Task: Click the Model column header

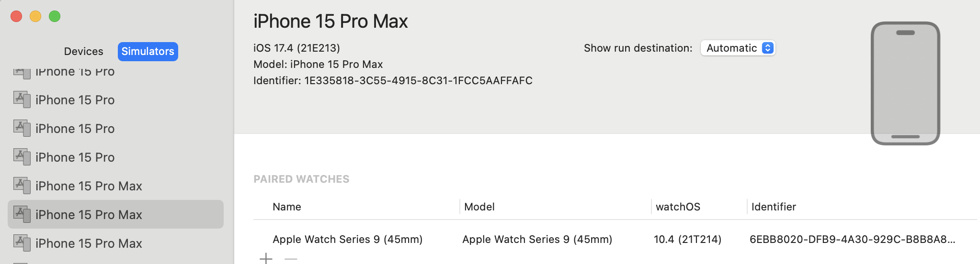Action: point(479,207)
